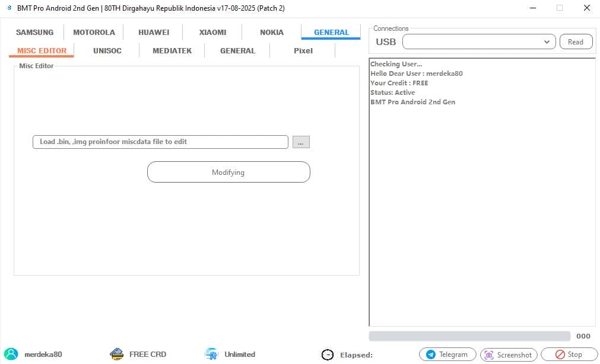This screenshot has width=600, height=364.
Task: Open the XIAOMI brand tab
Action: click(x=212, y=32)
